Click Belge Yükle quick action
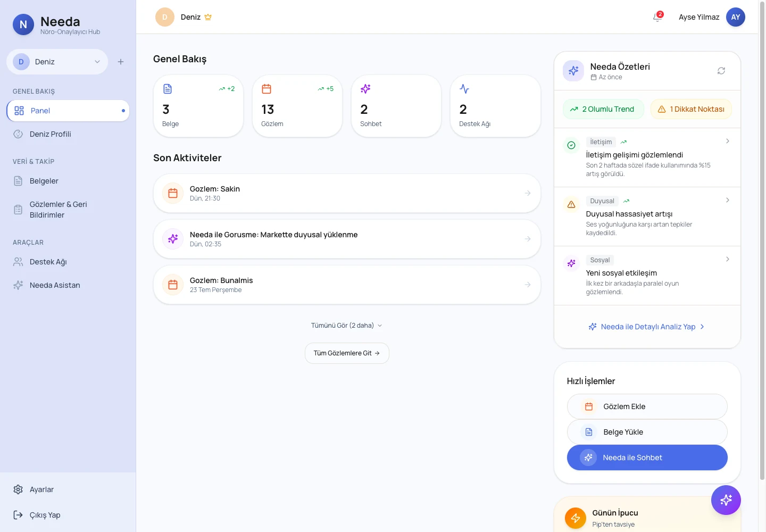Image resolution: width=766 pixels, height=532 pixels. [647, 432]
